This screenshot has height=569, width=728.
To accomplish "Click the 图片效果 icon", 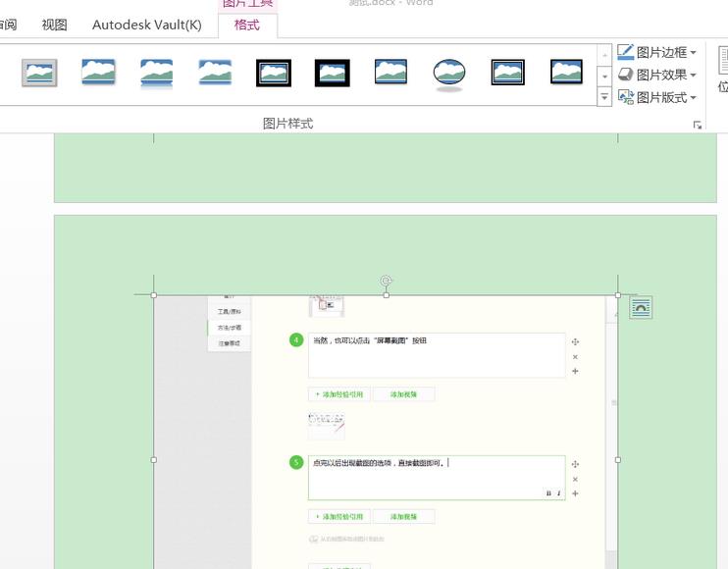I will click(x=625, y=75).
